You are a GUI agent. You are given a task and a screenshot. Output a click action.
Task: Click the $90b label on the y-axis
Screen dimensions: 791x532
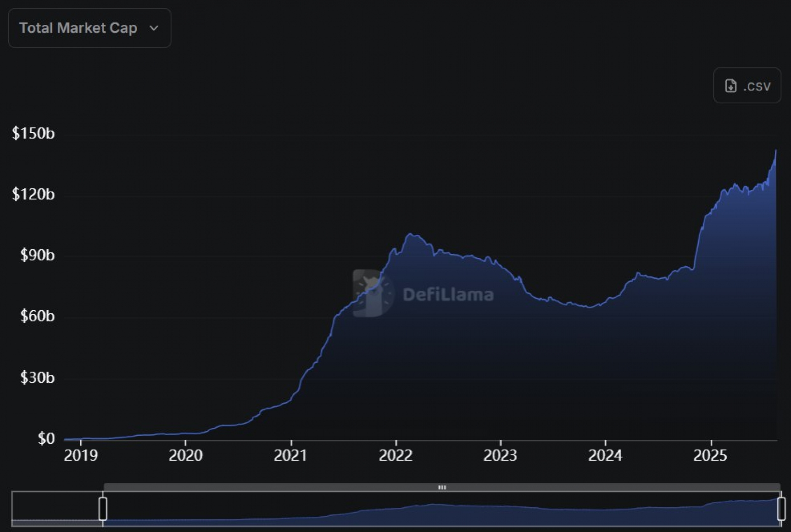(37, 255)
